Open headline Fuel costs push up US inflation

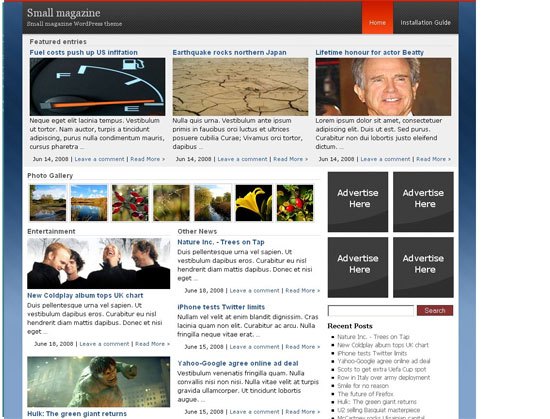point(83,53)
